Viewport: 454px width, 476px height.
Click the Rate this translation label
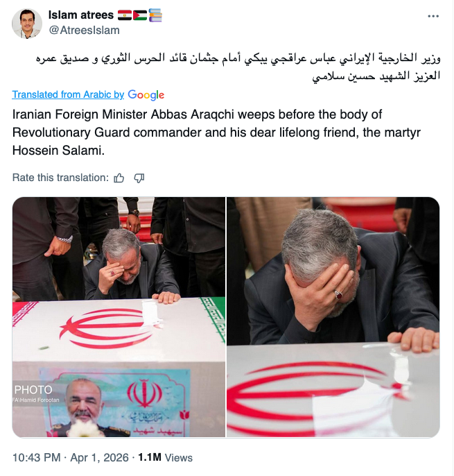[x=60, y=178]
